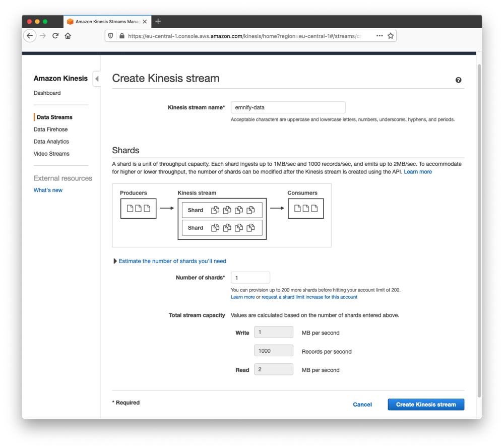Reload the page with the refresh icon
Screen dimensions: 504x448
click(x=55, y=36)
